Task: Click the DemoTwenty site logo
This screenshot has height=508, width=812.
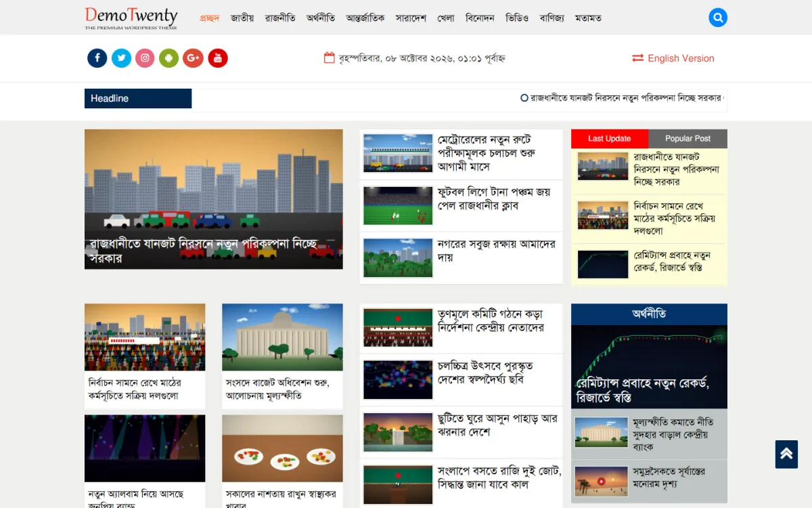Action: (131, 18)
